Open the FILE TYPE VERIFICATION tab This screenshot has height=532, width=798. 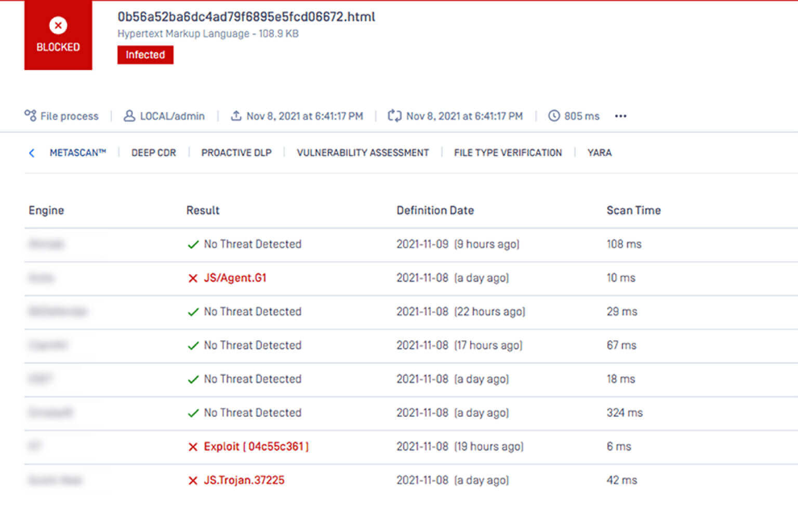pos(508,153)
